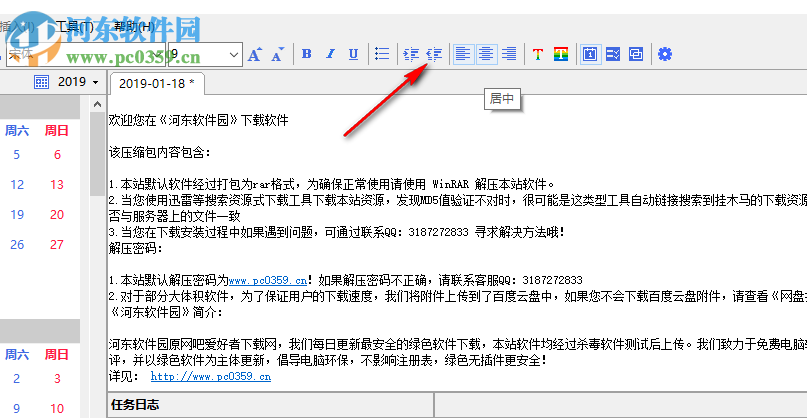Select date 2 in the lower month
The width and height of the screenshot is (807, 418).
point(16,379)
